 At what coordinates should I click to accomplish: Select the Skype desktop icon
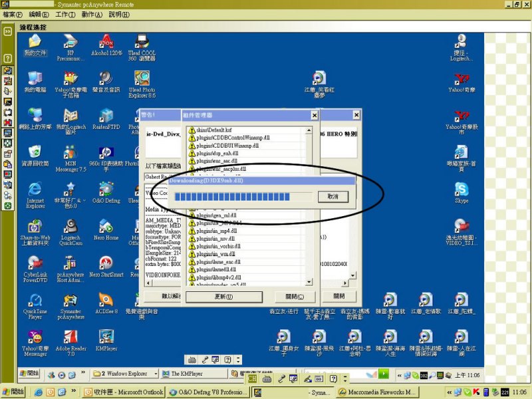point(462,193)
